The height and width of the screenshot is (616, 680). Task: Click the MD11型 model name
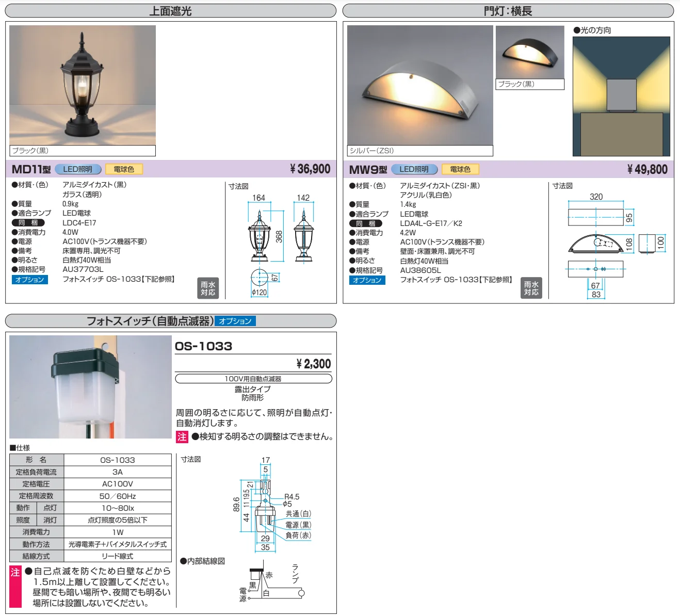click(31, 169)
